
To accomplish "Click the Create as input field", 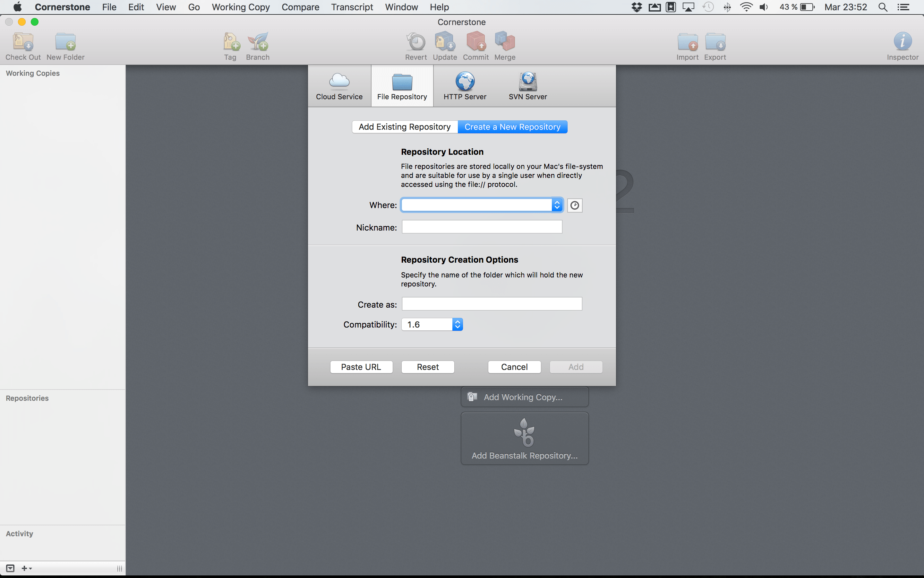I will click(x=492, y=304).
